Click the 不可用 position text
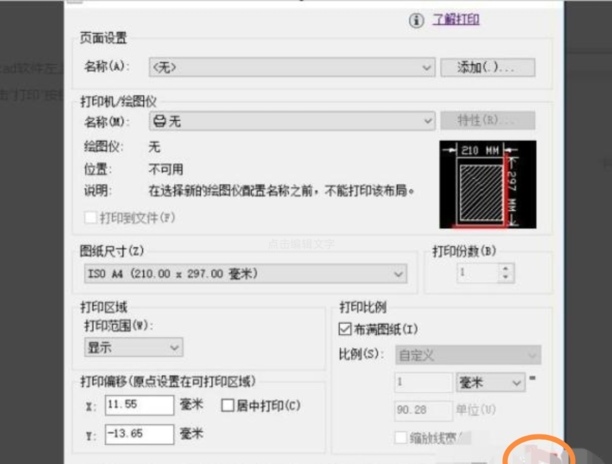 pos(166,169)
